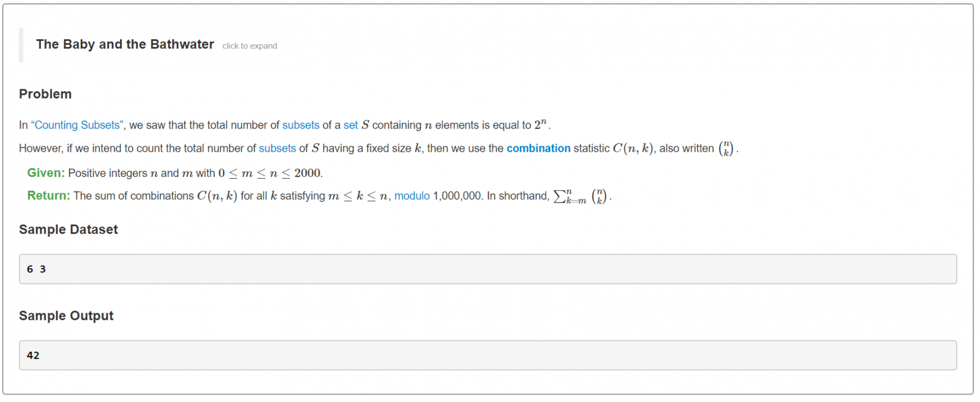Click the "1,000,000" modulus value

point(456,196)
